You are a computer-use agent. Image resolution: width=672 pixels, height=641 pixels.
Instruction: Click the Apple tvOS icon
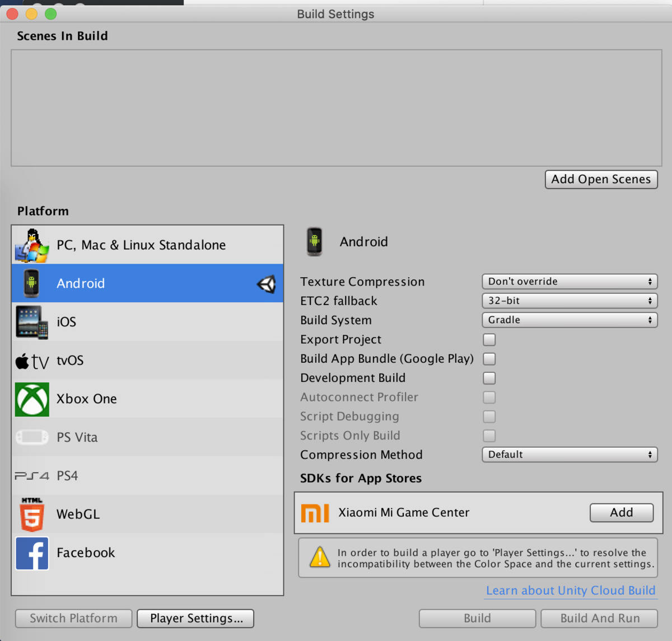(32, 361)
